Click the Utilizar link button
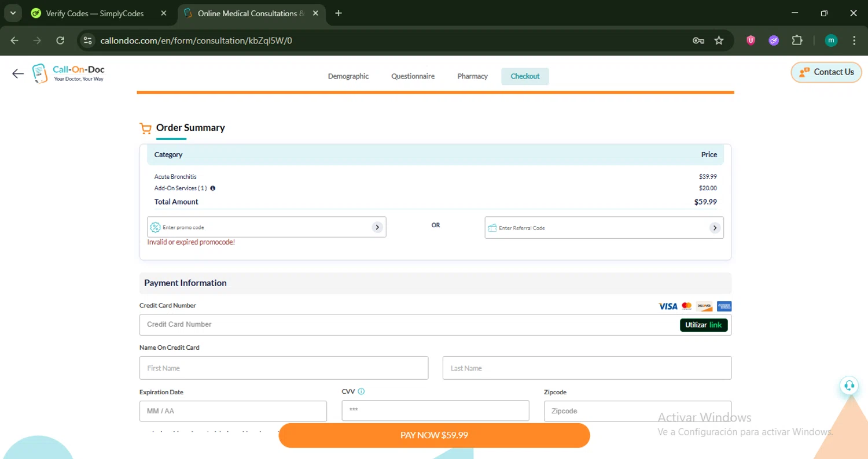 (704, 325)
